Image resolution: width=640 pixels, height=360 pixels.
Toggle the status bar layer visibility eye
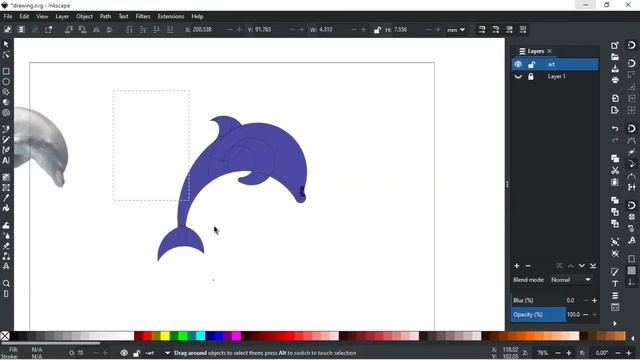pyautogui.click(x=124, y=353)
